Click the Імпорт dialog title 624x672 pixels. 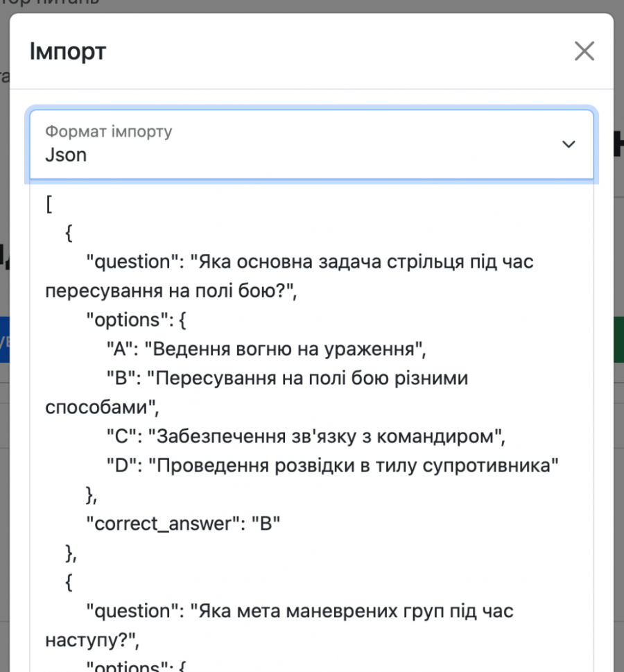point(67,51)
